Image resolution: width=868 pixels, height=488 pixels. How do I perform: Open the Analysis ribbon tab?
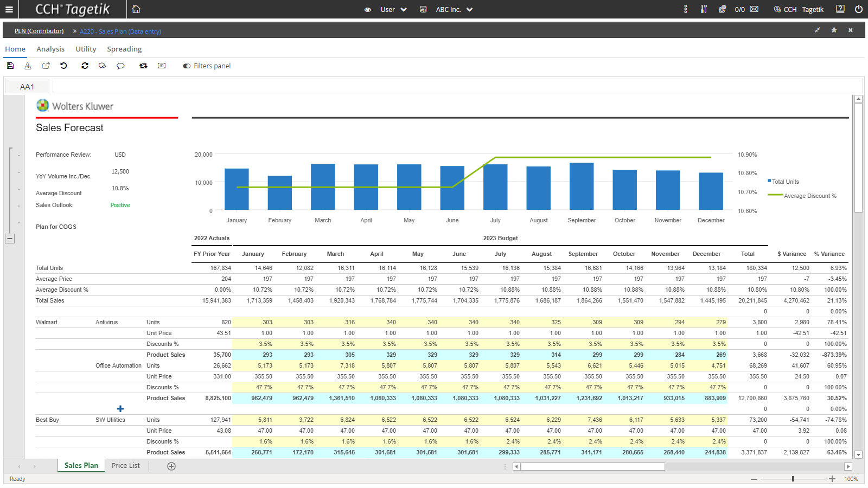pyautogui.click(x=50, y=49)
